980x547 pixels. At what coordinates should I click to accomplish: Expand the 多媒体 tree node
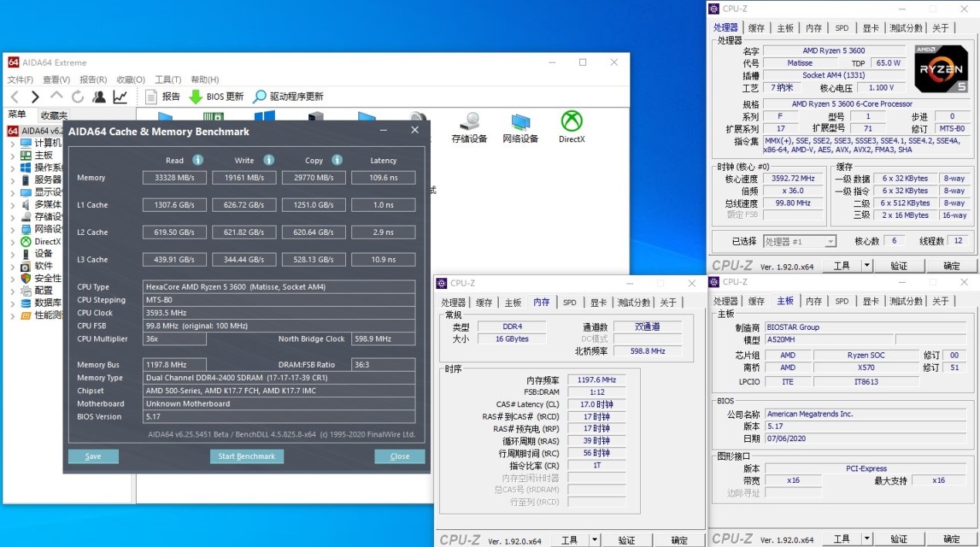pyautogui.click(x=12, y=205)
